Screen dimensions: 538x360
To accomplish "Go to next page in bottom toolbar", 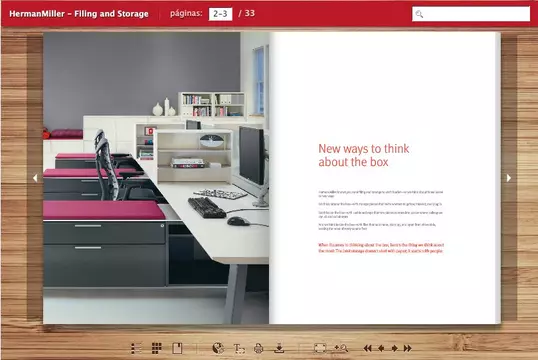I will [395, 348].
